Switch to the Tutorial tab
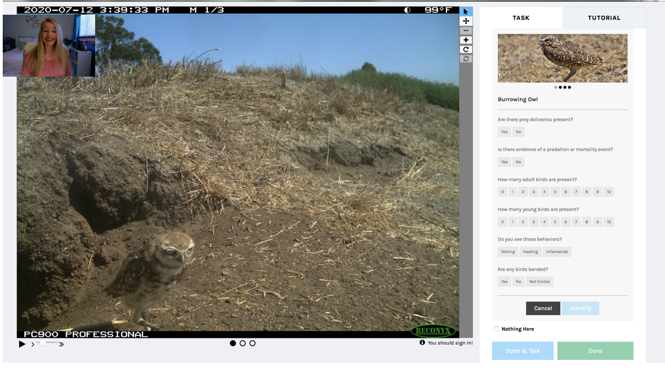 tap(604, 18)
